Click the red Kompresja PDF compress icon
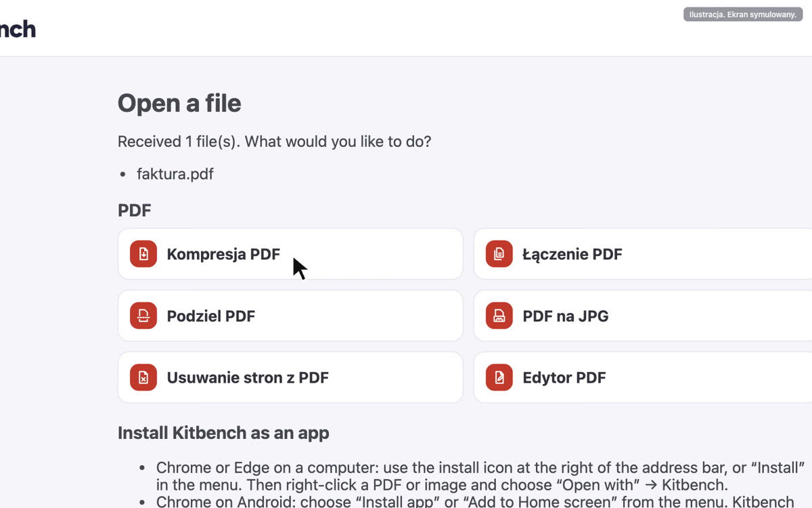Viewport: 812px width, 508px height. (143, 254)
